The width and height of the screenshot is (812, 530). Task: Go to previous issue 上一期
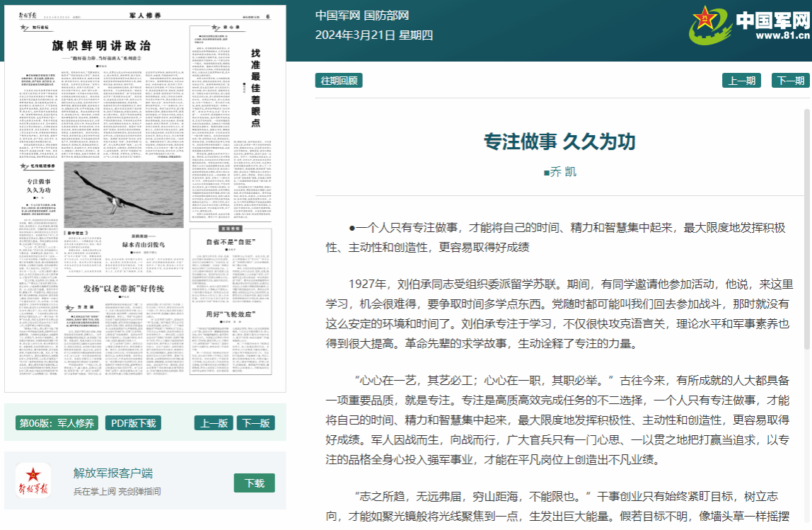pos(741,80)
